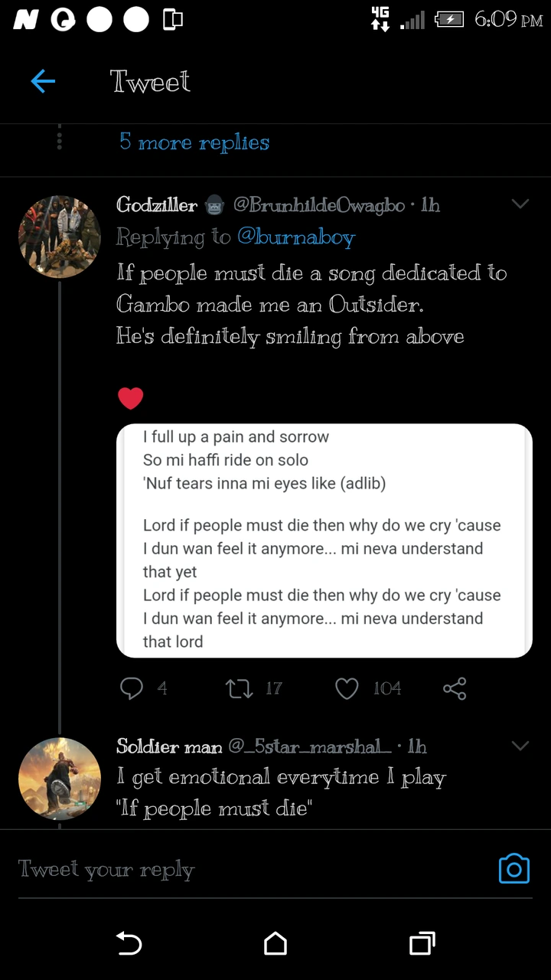View Godziller's profile picture
The height and width of the screenshot is (980, 551).
pyautogui.click(x=60, y=237)
